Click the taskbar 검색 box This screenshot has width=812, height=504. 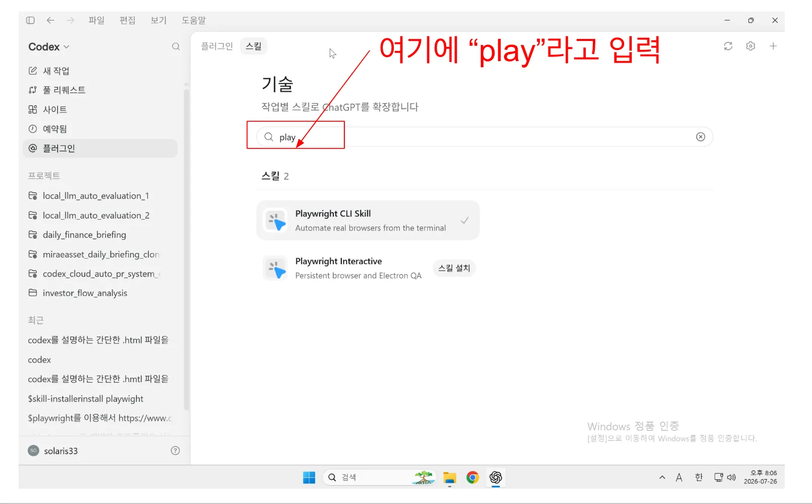[380, 477]
